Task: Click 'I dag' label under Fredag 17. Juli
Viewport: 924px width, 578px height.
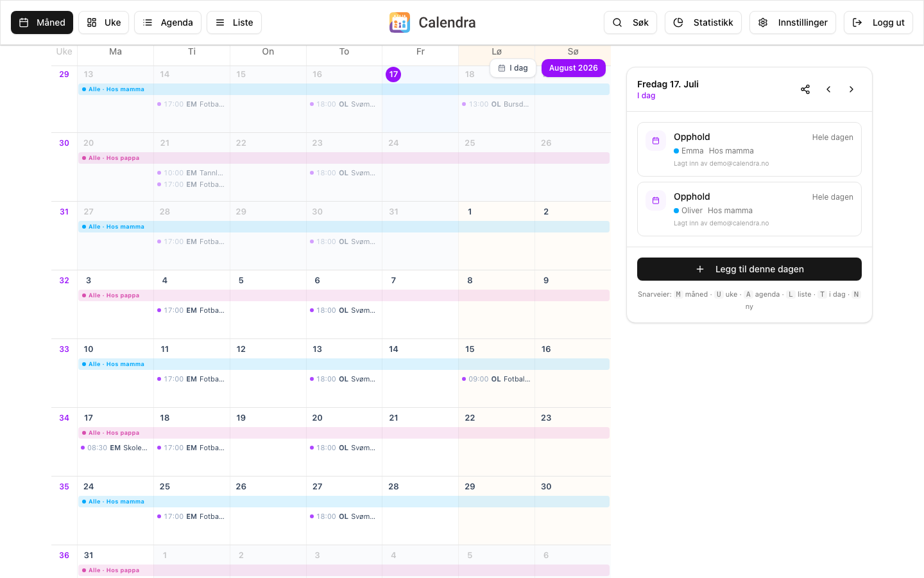Action: click(x=646, y=96)
